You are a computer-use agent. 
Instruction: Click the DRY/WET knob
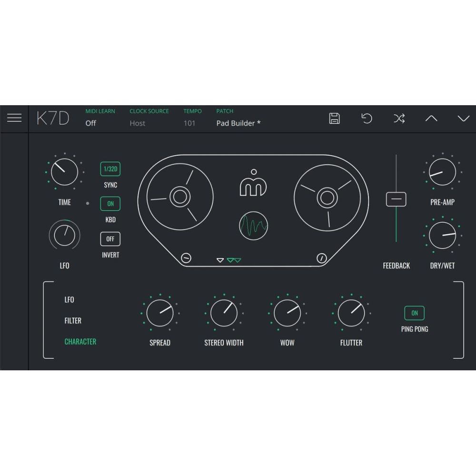pos(442,235)
